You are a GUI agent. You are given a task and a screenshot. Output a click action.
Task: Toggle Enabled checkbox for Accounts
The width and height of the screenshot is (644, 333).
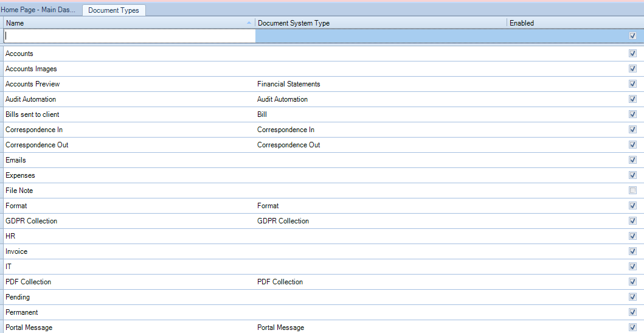tap(632, 54)
